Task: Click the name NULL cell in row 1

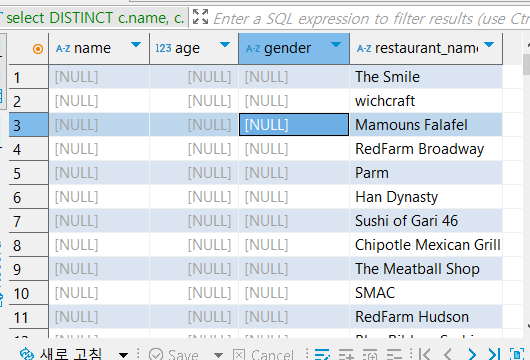Action: click(99, 77)
